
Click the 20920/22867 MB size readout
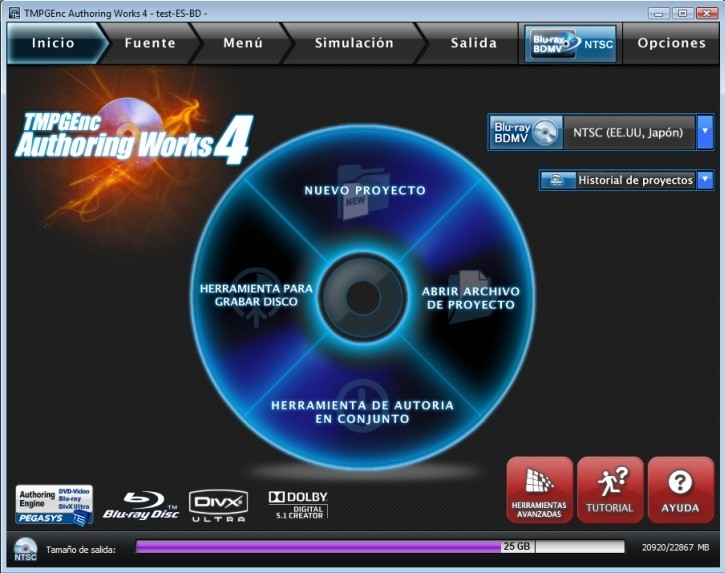tap(675, 547)
